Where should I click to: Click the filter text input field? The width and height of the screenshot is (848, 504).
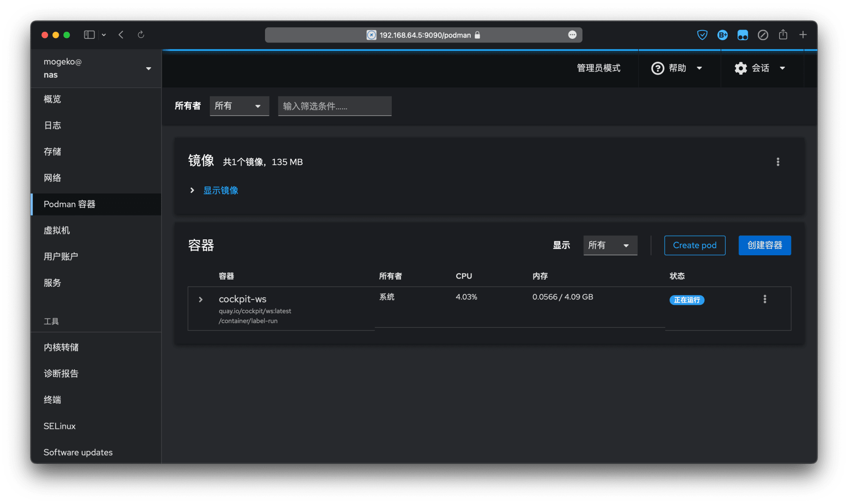[334, 106]
